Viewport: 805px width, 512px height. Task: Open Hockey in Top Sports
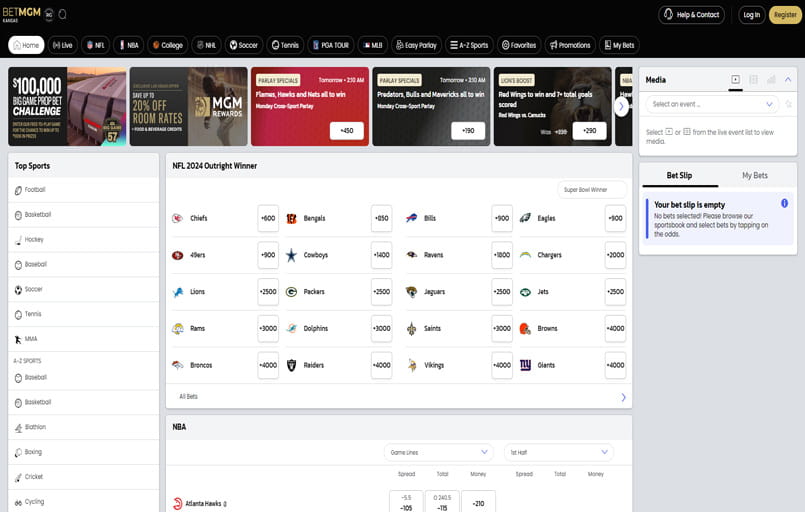84,240
